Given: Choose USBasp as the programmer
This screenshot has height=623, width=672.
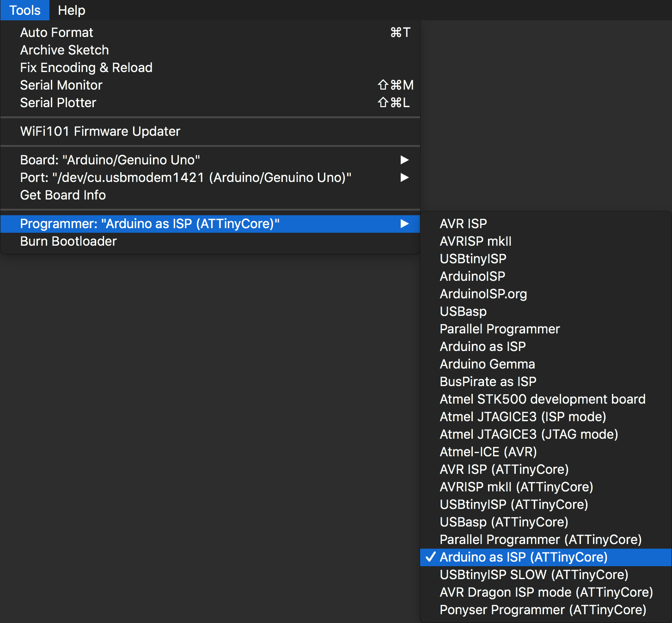Looking at the screenshot, I should (463, 311).
